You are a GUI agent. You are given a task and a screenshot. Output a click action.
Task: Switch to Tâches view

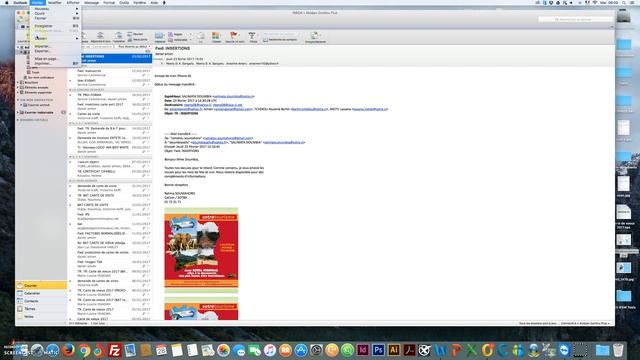(x=41, y=309)
